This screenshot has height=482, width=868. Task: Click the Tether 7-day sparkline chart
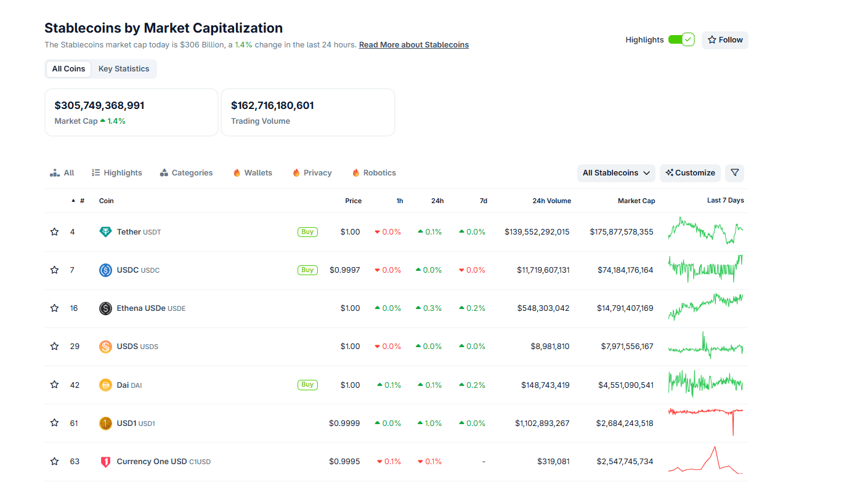[x=705, y=231]
